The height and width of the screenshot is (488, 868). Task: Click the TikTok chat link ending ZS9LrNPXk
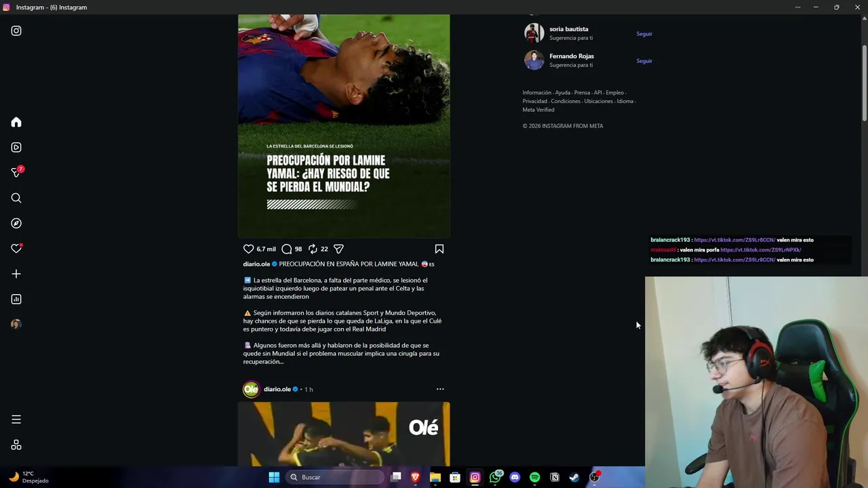pyautogui.click(x=761, y=250)
